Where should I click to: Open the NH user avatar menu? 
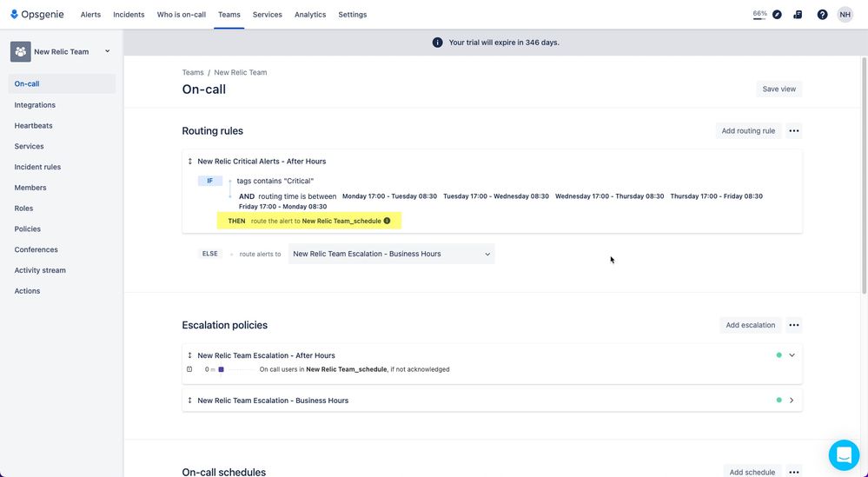845,15
